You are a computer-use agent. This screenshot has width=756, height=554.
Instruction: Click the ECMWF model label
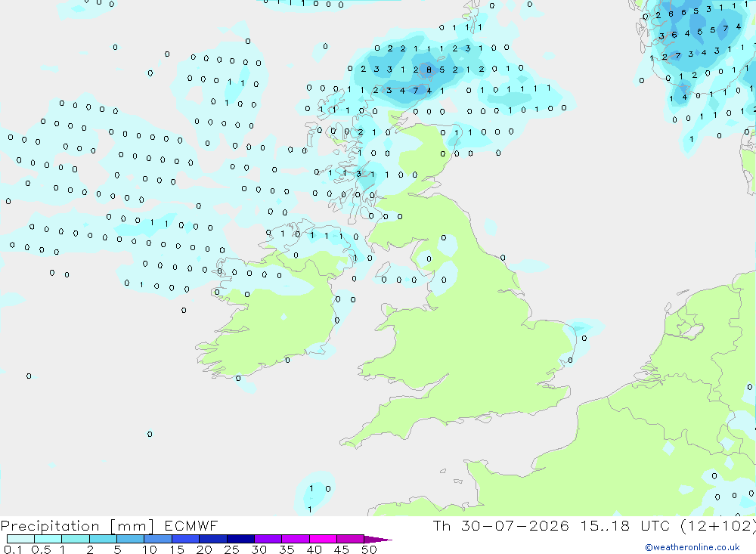tap(191, 525)
